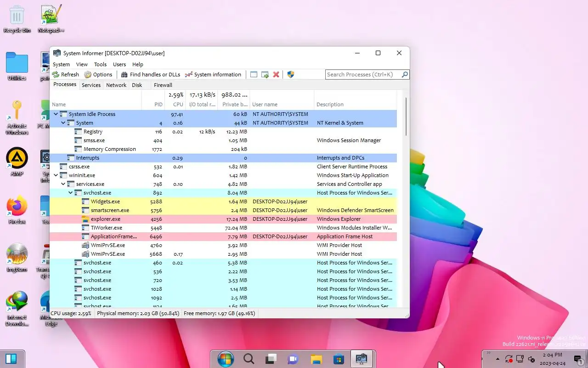Open Microsoft Store from taskbar
This screenshot has width=588, height=368.
(x=339, y=359)
